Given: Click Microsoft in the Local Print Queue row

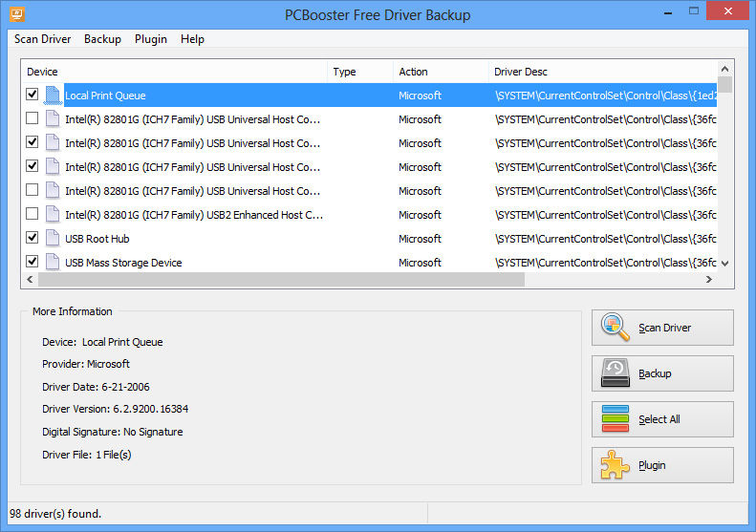Looking at the screenshot, I should pos(420,96).
